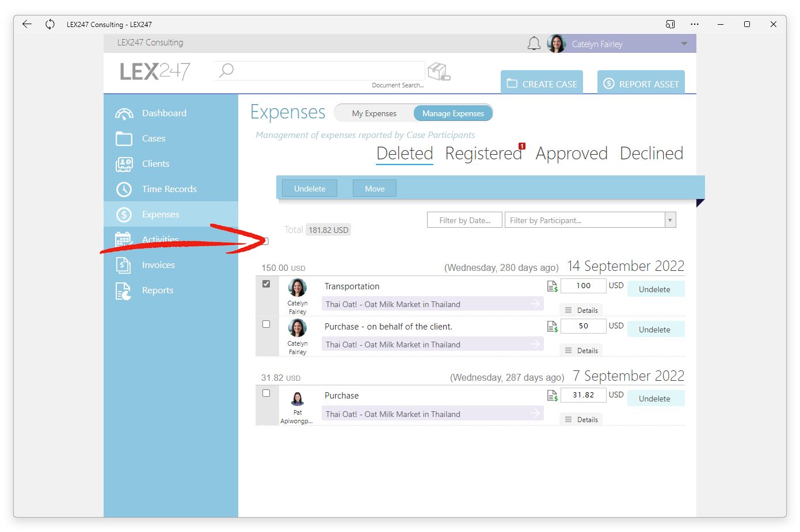Select the Declined tab
Image resolution: width=800 pixels, height=532 pixels.
click(652, 154)
